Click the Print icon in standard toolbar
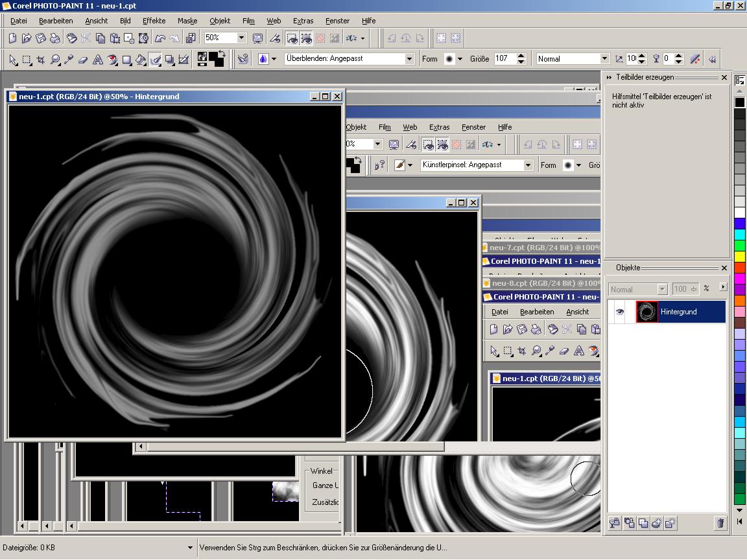The image size is (747, 560). 55,38
